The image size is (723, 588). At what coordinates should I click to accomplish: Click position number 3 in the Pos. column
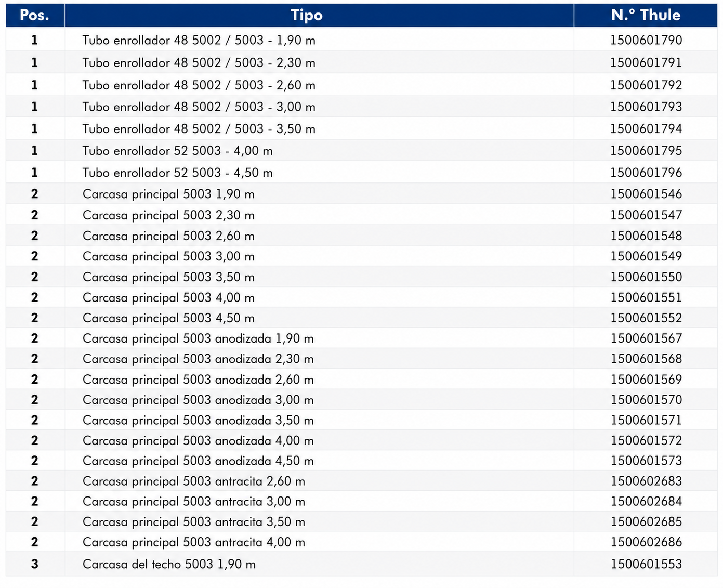[x=35, y=564]
